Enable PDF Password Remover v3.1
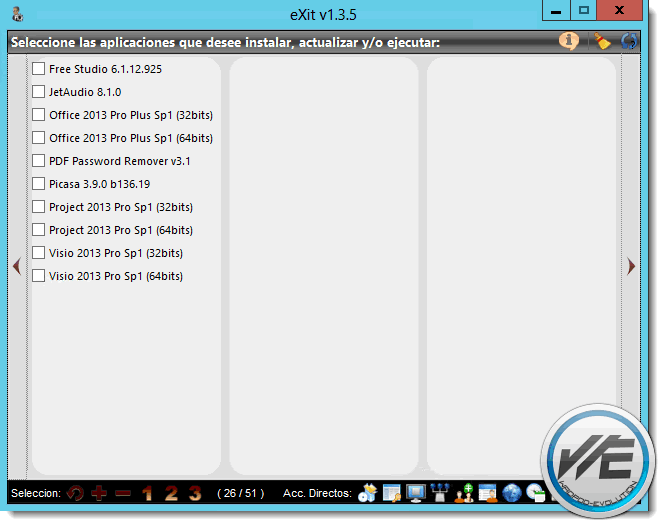Image resolution: width=664 pixels, height=526 pixels. pyautogui.click(x=39, y=161)
